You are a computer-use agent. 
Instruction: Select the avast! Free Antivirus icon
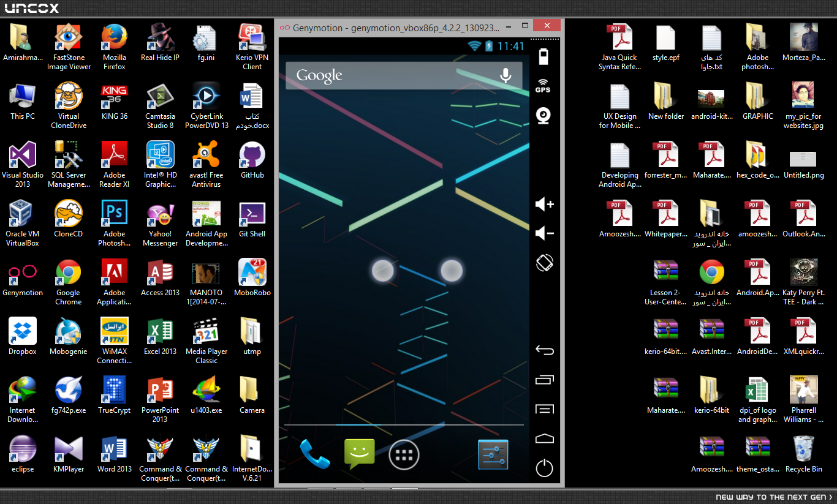click(206, 165)
